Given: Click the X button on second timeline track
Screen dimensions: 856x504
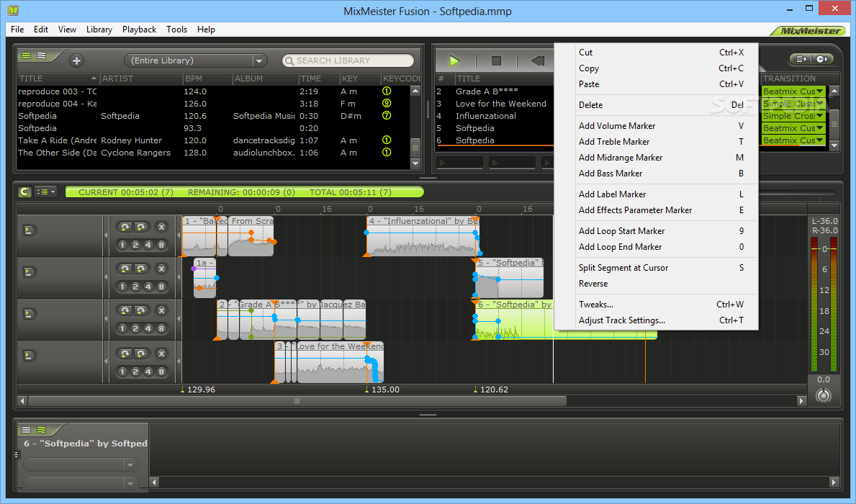Looking at the screenshot, I should coord(161,269).
